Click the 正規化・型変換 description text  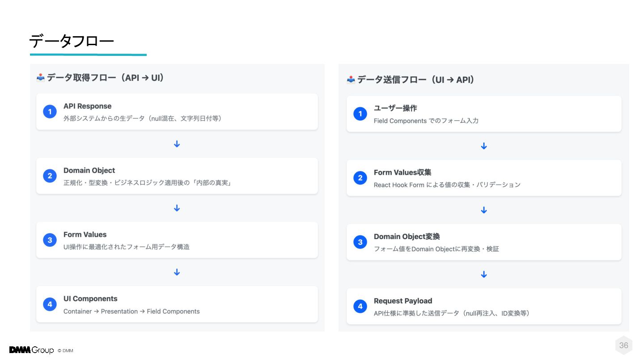(x=147, y=183)
